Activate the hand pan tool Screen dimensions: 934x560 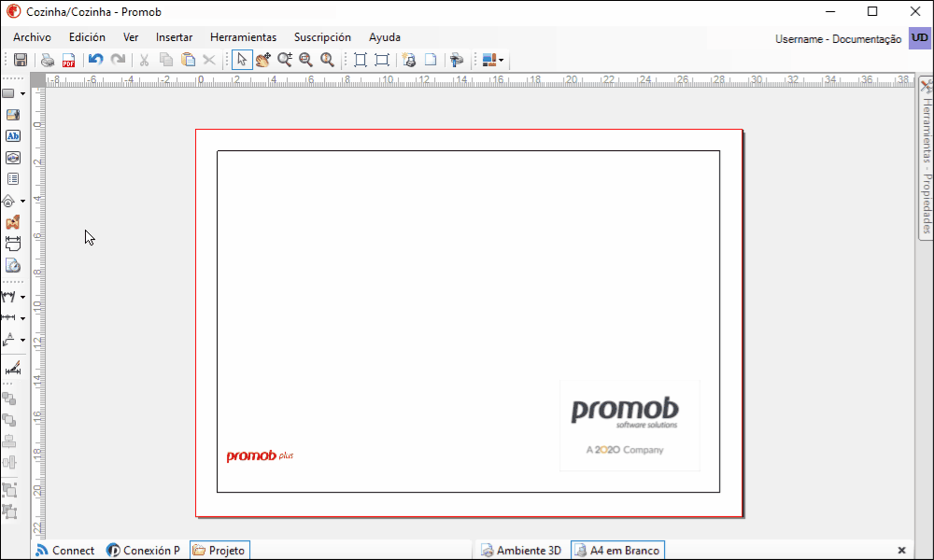click(x=263, y=60)
